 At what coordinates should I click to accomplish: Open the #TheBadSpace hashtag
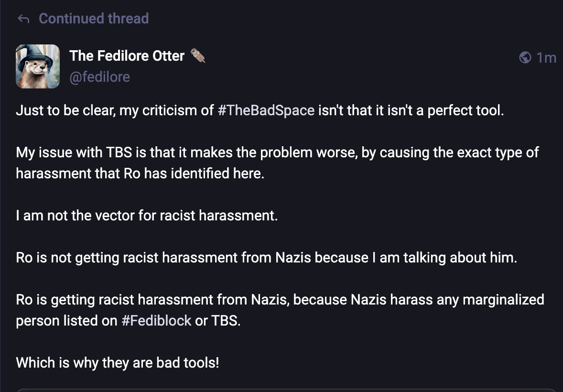(x=266, y=110)
